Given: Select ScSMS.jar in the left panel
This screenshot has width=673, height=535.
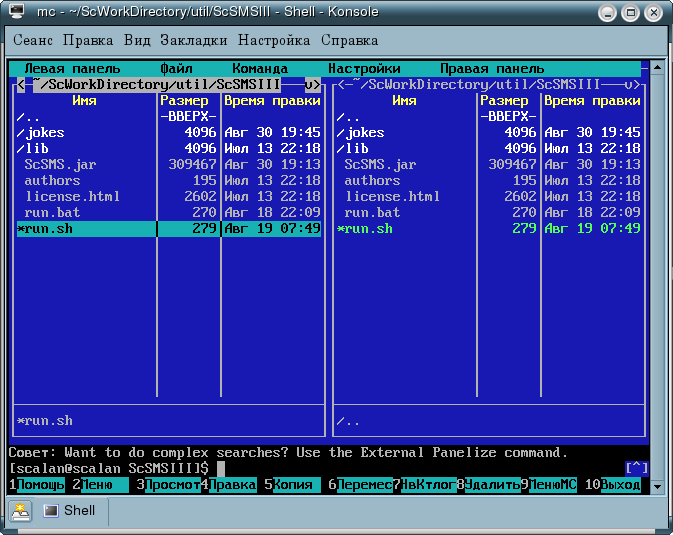Looking at the screenshot, I should (60, 165).
